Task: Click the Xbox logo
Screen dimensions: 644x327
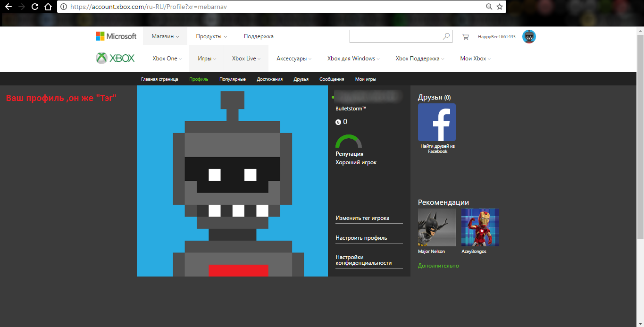Action: (x=115, y=58)
